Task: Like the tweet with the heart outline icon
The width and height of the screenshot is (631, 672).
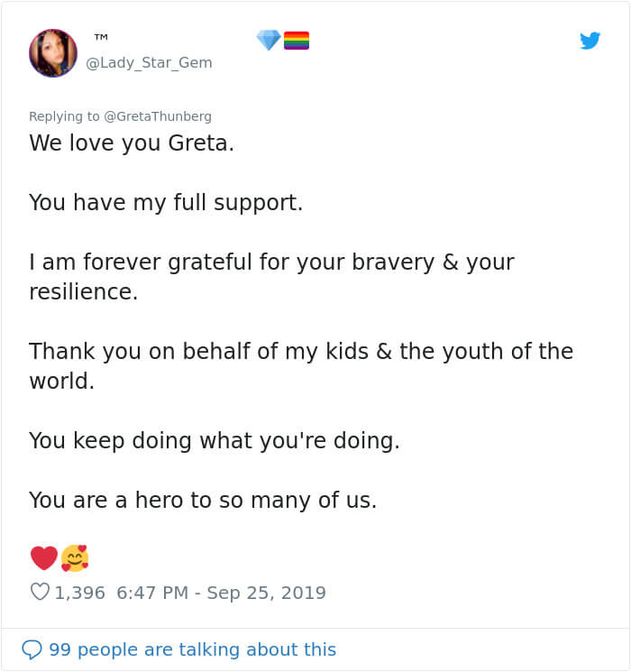Action: pos(40,592)
